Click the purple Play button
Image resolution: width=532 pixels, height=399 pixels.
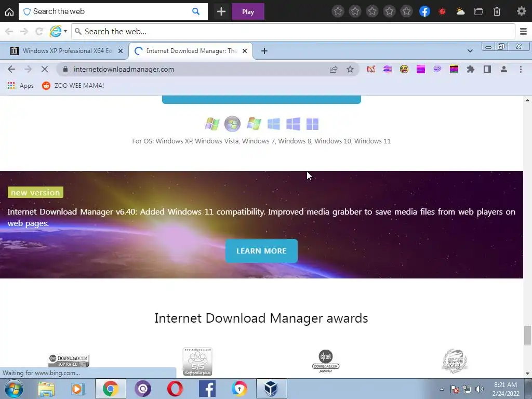(248, 12)
